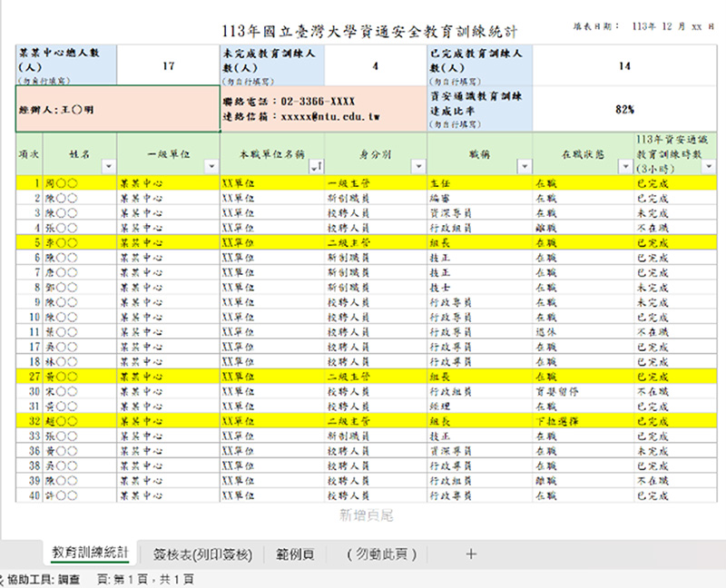Screen dimensions: 726x588
Task: Open the 職稱 column filter dropdown
Action: 525,167
